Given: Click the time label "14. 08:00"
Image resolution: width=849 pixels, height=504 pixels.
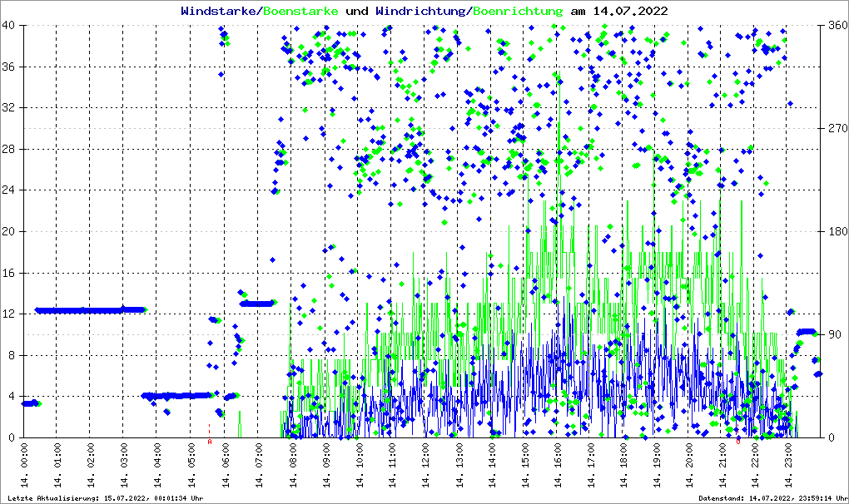Looking at the screenshot, I should click(292, 465).
